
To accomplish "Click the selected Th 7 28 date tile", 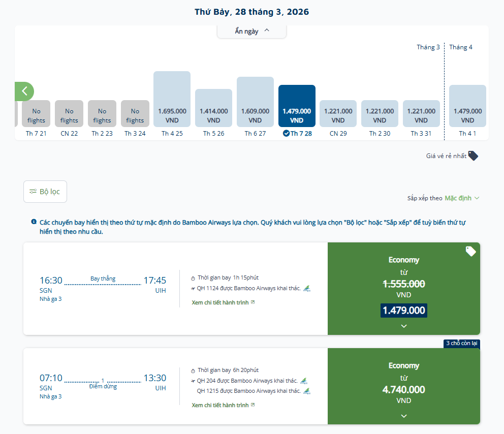I will [297, 106].
